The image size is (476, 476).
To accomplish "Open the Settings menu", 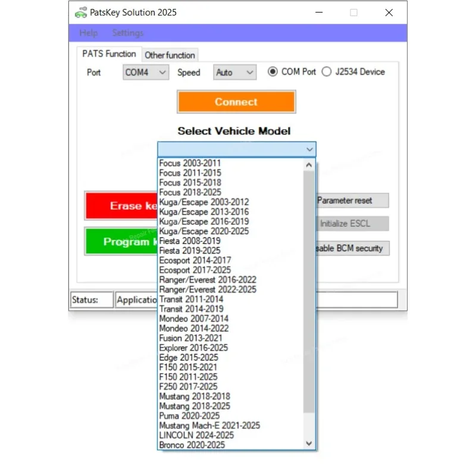I will click(128, 33).
